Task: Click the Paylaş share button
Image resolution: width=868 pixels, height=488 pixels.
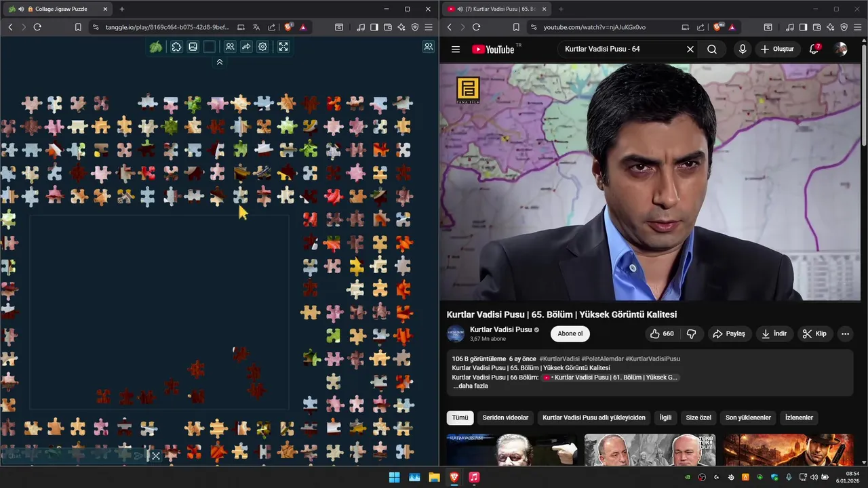Action: [729, 333]
